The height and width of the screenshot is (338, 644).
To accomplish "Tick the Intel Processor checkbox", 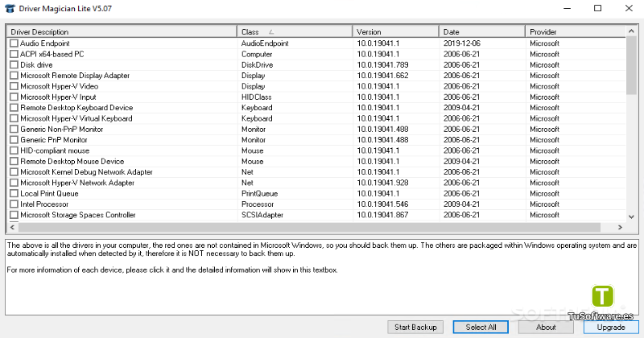I will tap(14, 204).
